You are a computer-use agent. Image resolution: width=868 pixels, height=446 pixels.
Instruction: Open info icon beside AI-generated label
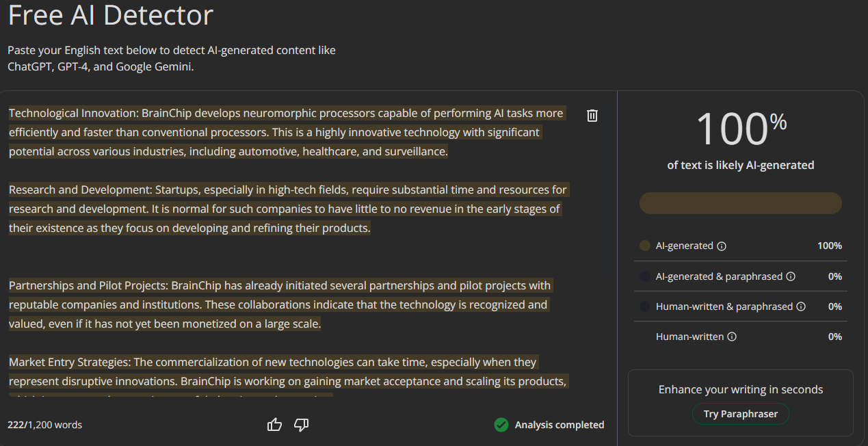722,246
